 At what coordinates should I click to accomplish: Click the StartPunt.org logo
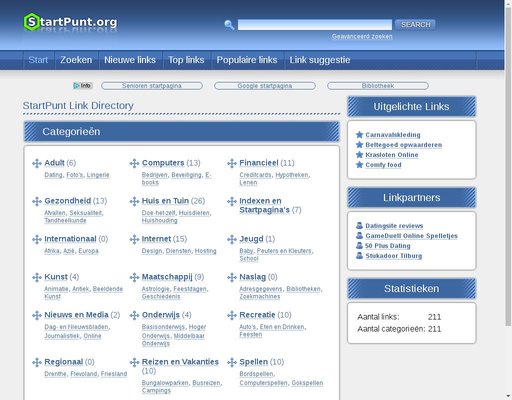click(70, 22)
